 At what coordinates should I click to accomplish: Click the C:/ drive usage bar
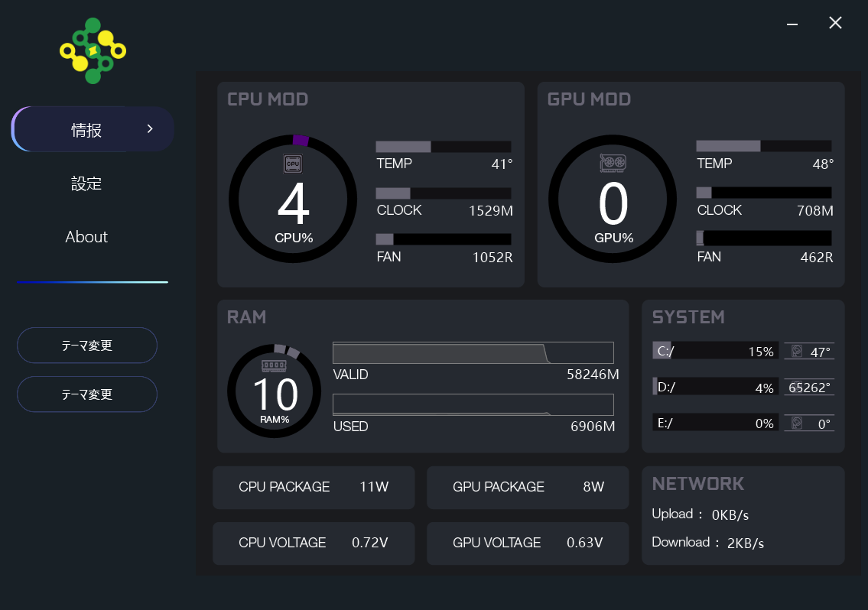pos(714,352)
